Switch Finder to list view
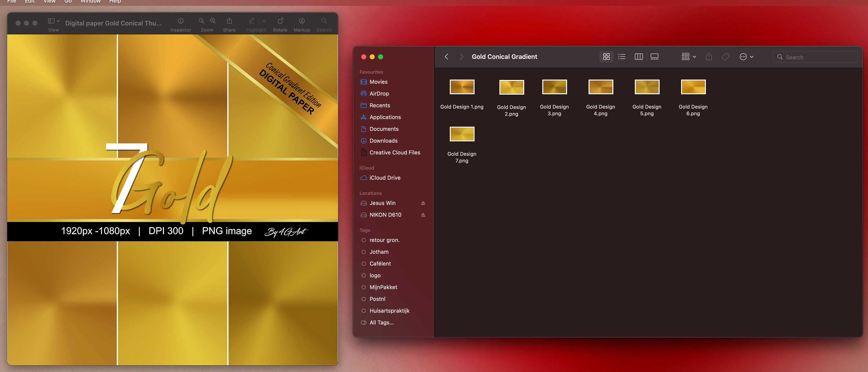The height and width of the screenshot is (372, 868). coord(622,57)
